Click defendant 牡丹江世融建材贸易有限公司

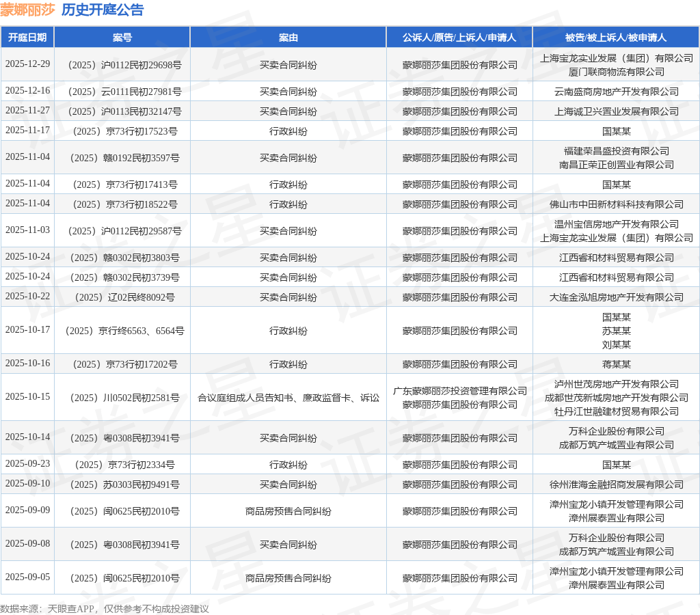click(616, 411)
